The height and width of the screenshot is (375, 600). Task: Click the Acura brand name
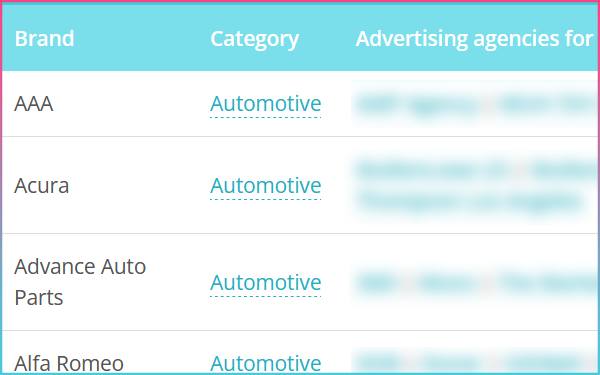point(41,186)
